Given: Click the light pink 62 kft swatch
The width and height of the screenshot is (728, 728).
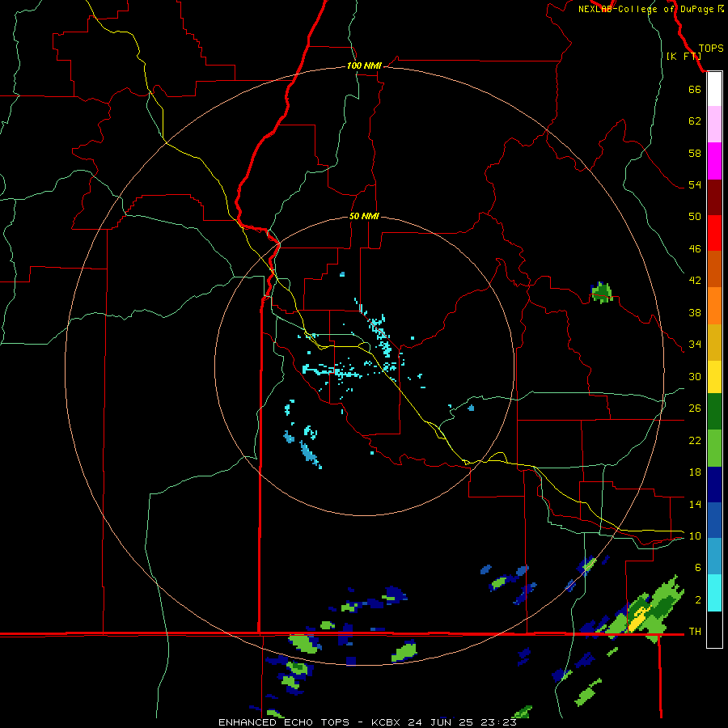Looking at the screenshot, I should coord(714,124).
